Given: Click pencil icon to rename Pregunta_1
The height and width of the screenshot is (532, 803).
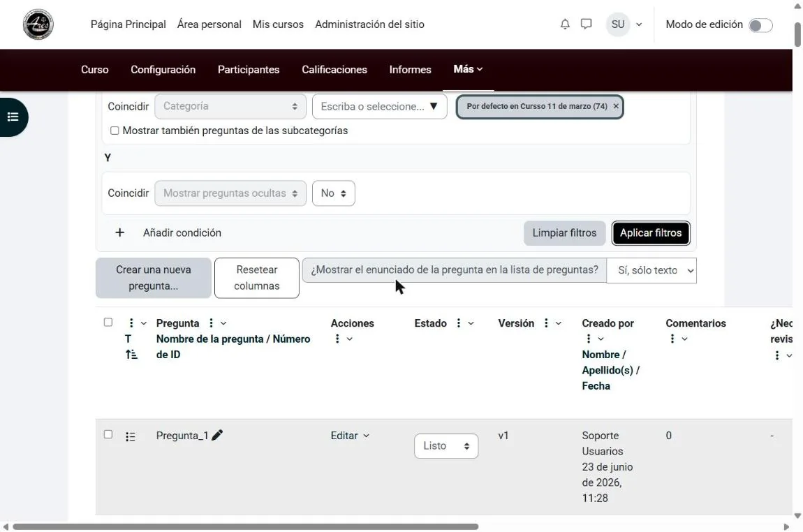Looking at the screenshot, I should click(217, 435).
